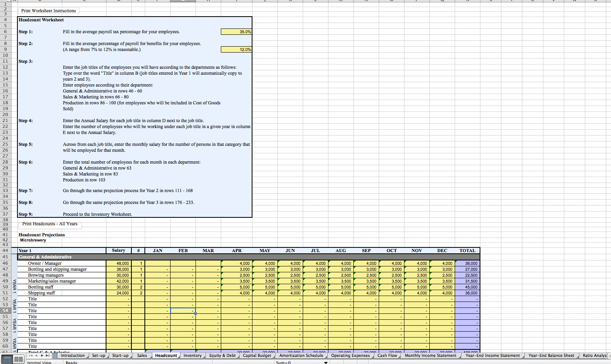
Task: Select the 'Proceed to the Inventory Worksheet.' text
Action: (97, 214)
